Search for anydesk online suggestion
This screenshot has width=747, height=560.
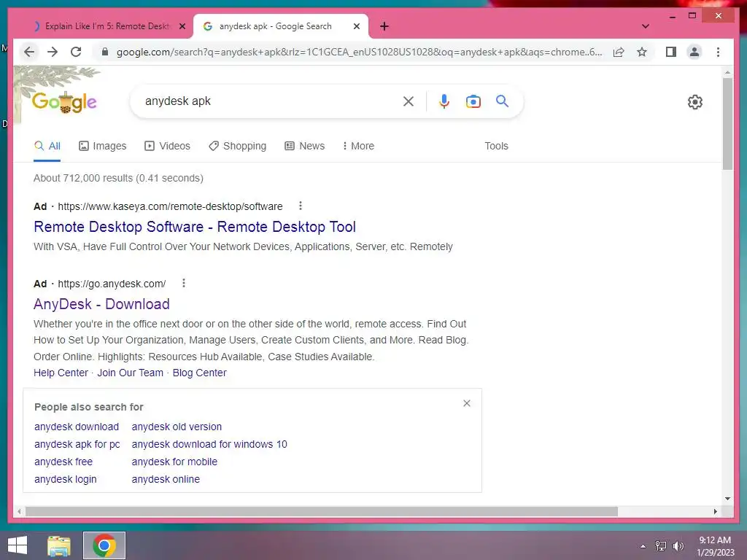tap(166, 479)
